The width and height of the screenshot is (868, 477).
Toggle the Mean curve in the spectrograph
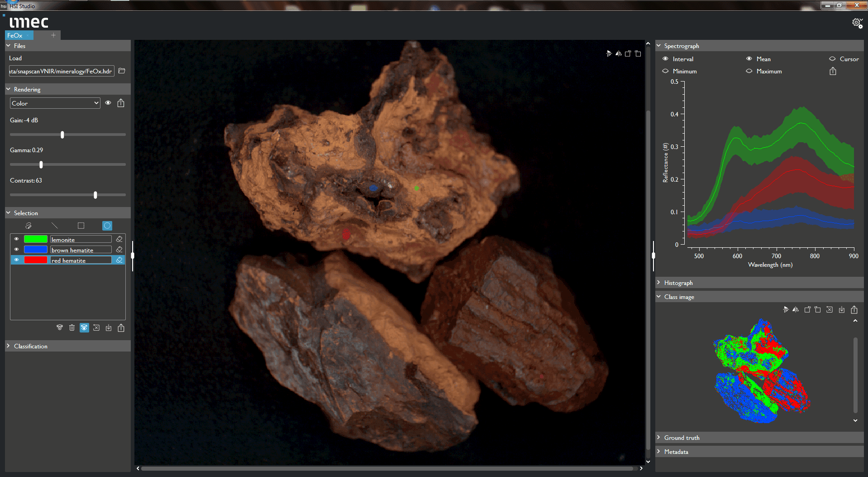(749, 58)
